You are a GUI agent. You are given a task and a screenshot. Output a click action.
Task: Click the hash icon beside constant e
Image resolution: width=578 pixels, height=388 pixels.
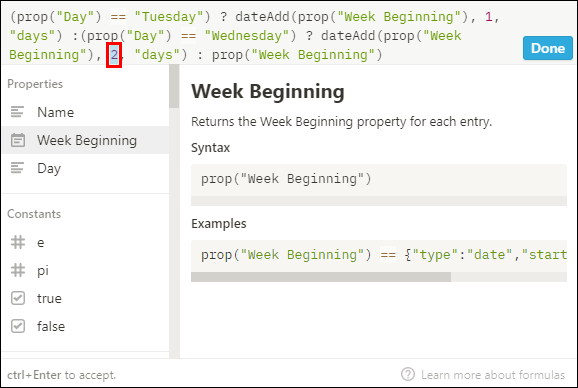point(18,242)
